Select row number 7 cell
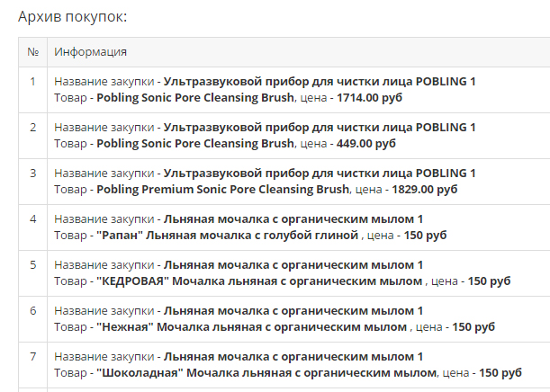 point(32,357)
